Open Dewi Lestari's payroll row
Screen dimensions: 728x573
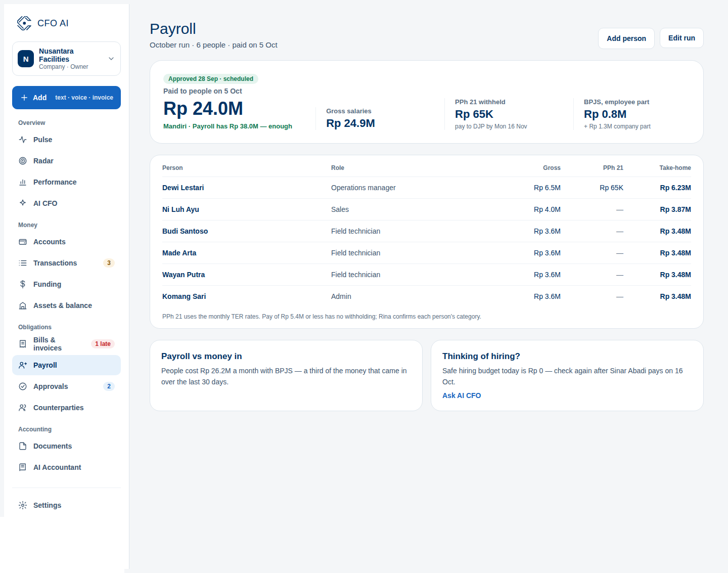click(x=427, y=188)
